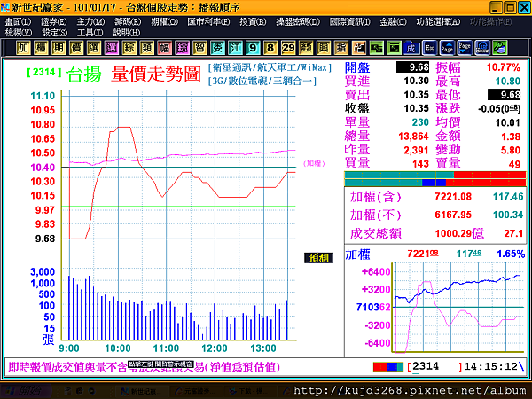Screen dimensions: 532x399
Task: Select the 智 toolbar icon
Action: (x=199, y=48)
